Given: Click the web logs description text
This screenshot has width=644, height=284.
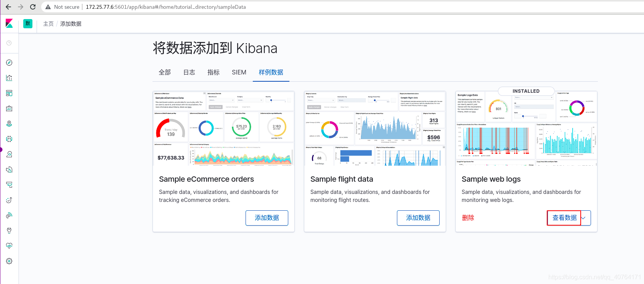Looking at the screenshot, I should click(x=521, y=196).
